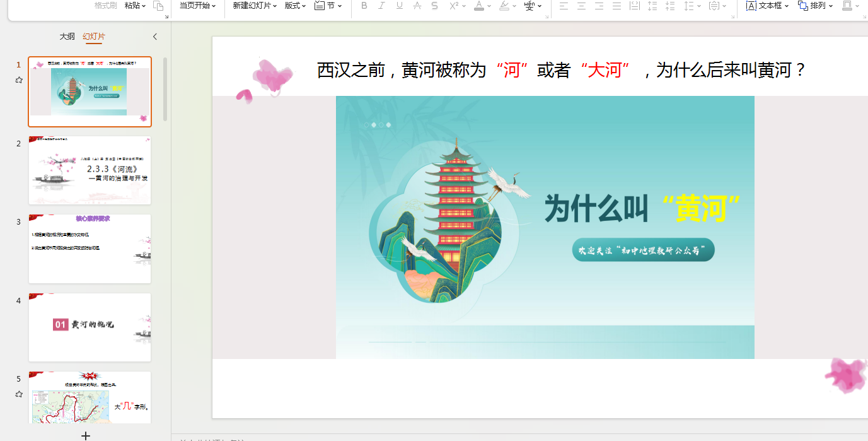Justify the text
Screen dimensions: 868x441
click(x=616, y=6)
